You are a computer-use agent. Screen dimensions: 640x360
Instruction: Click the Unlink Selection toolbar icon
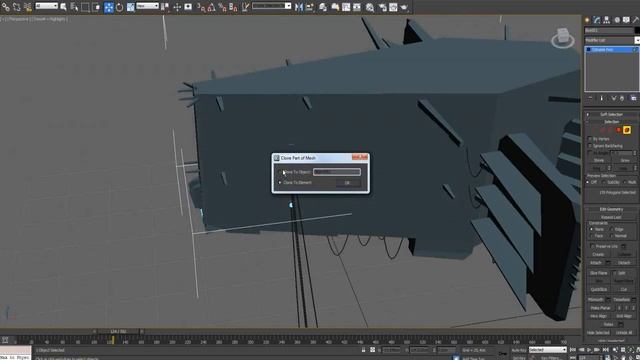click(16, 7)
